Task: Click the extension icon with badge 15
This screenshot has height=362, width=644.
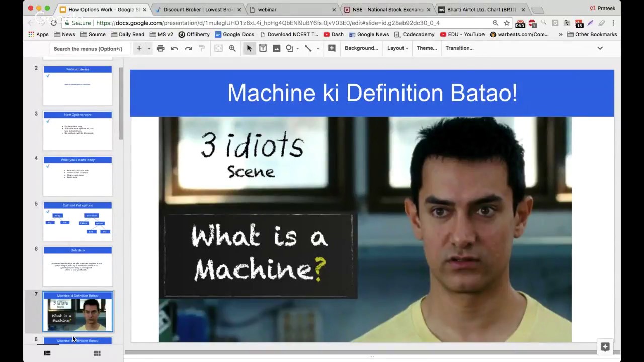Action: pos(579,23)
